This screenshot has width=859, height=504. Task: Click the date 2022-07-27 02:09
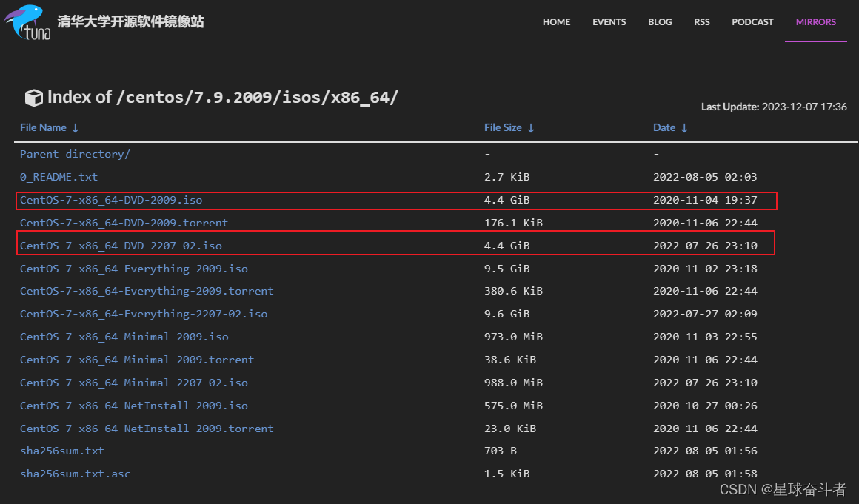point(705,314)
